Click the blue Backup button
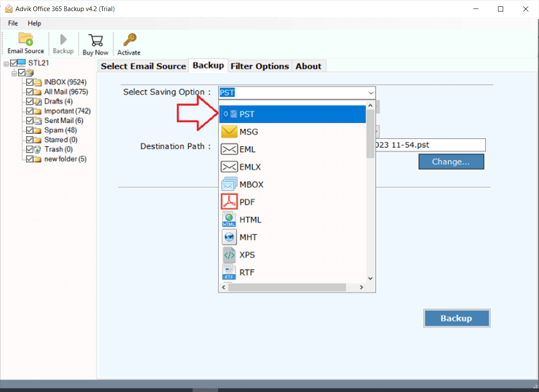The image size is (539, 392). tap(456, 318)
